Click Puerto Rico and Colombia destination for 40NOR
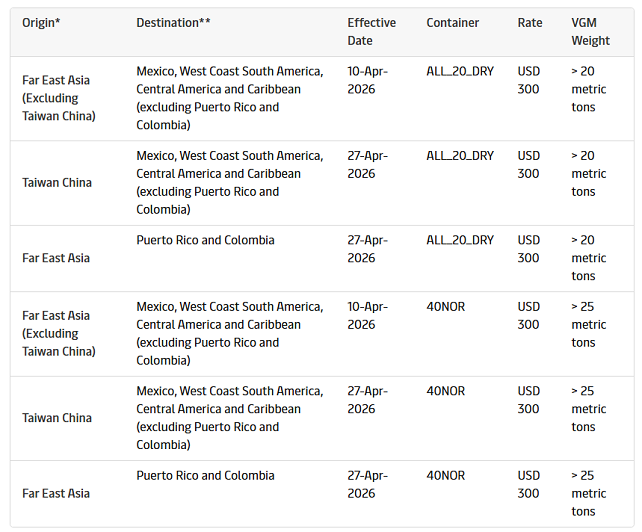 click(205, 476)
